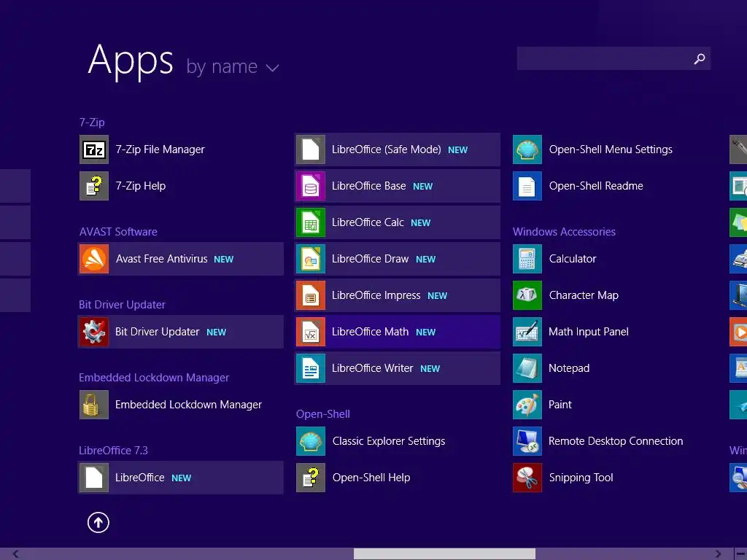
Task: Click the '7-Zip' group header
Action: [x=92, y=122]
